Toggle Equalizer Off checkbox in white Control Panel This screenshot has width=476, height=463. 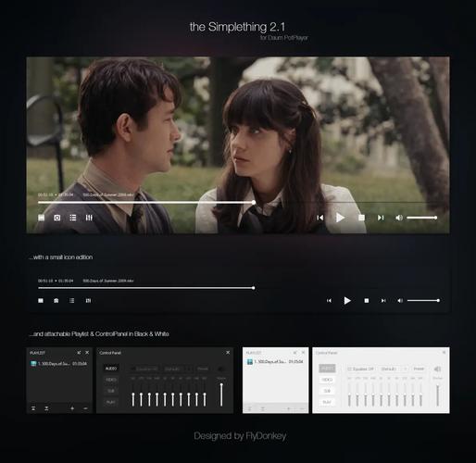click(360, 369)
